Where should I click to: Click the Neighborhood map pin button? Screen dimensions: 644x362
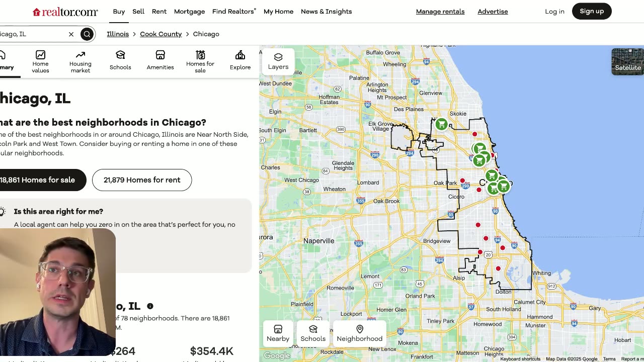(360, 333)
